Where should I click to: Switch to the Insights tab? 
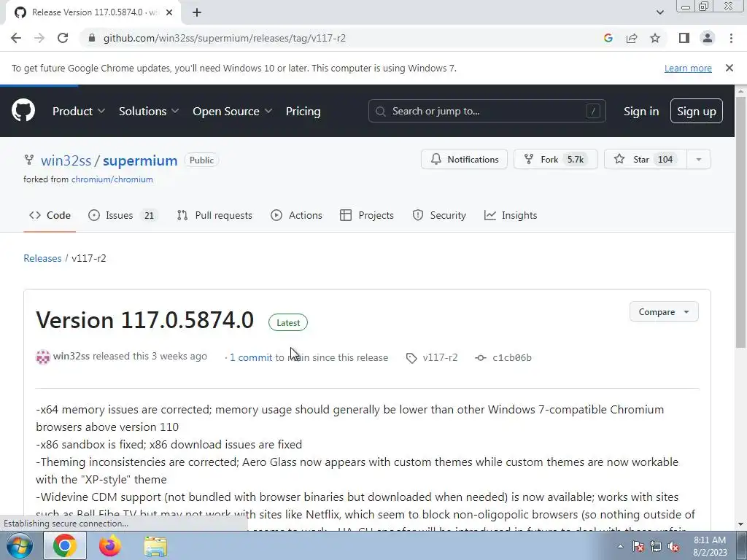[511, 215]
